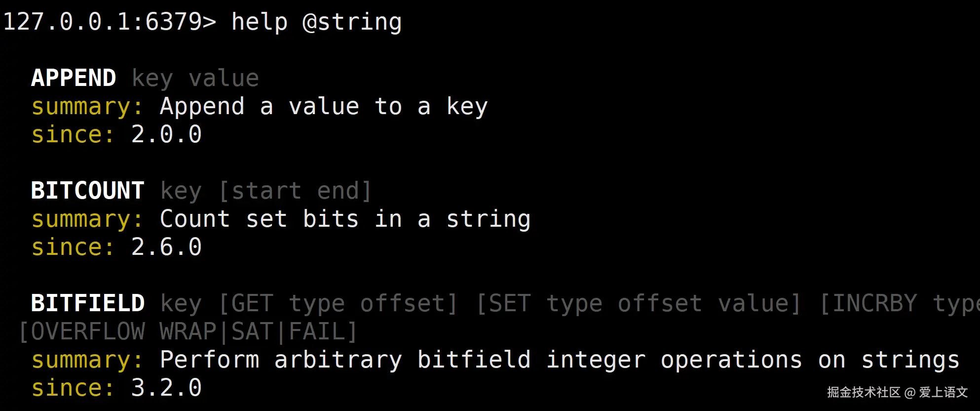
Task: Select the BITCOUNT command name
Action: click(88, 191)
